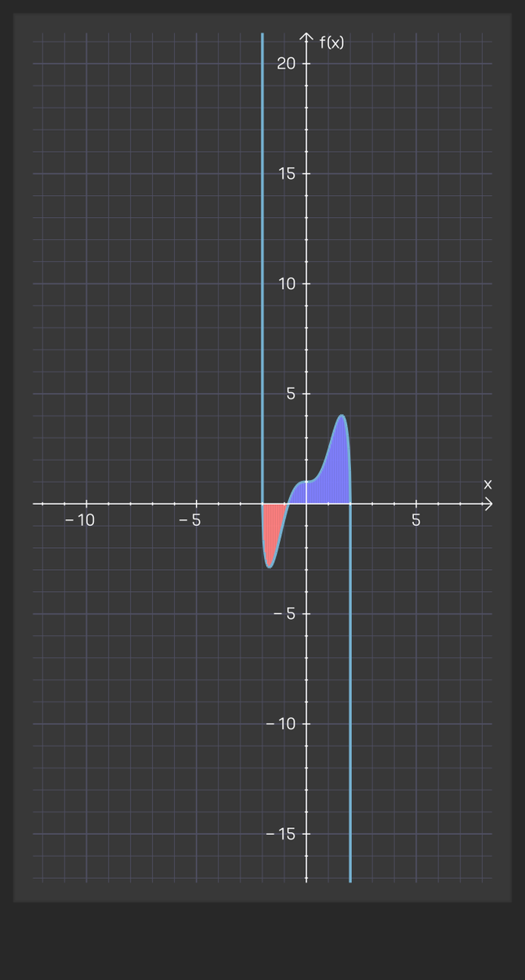Click the positive y-axis label 5
Screen dimensions: 525x980
pos(291,394)
